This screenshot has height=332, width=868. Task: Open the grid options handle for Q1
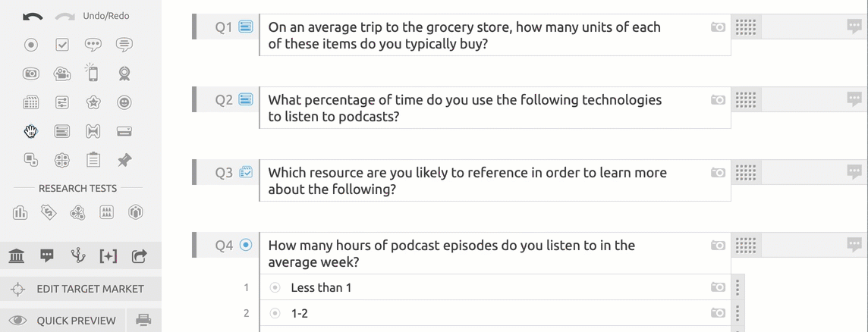746,27
